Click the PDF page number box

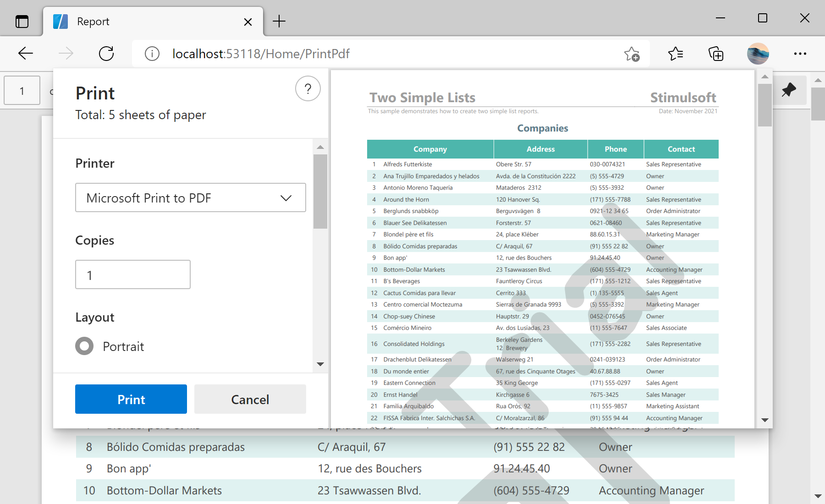click(x=22, y=90)
